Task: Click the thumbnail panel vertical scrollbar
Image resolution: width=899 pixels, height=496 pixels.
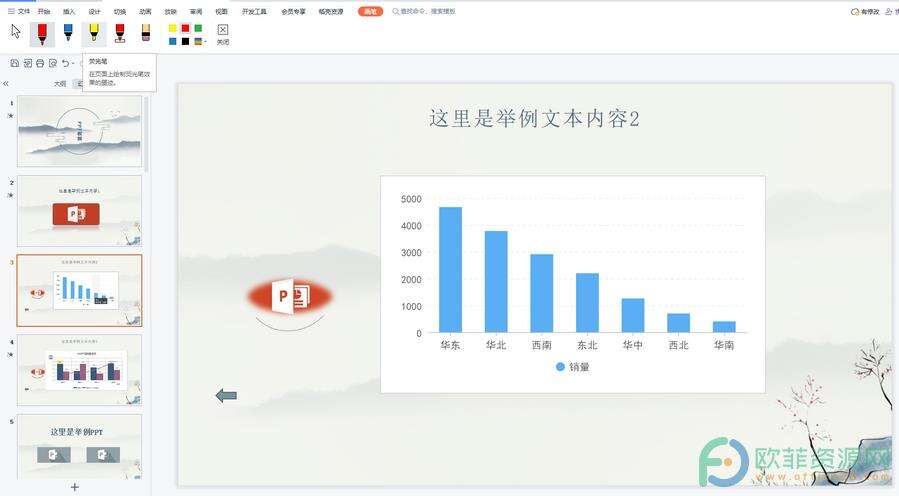Action: point(147,134)
